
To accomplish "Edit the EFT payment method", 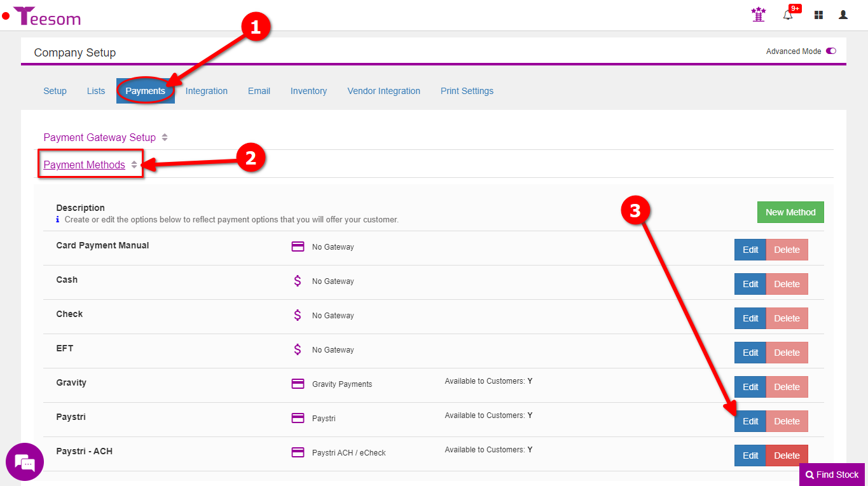I will 750,353.
